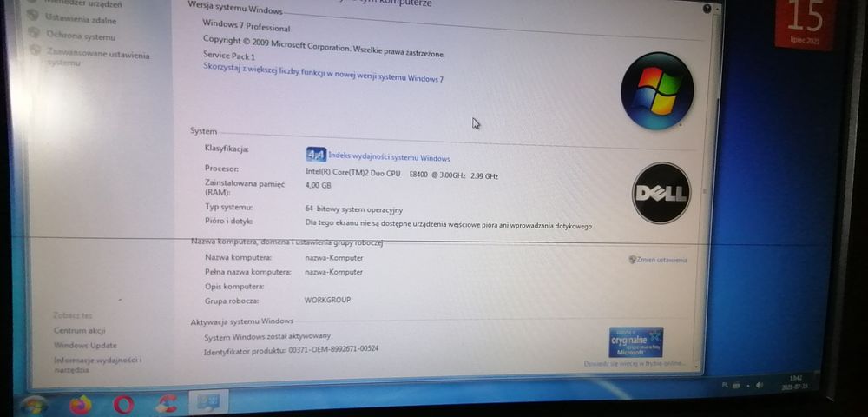The width and height of the screenshot is (868, 417).
Task: Open the Windows Start orb
Action: [35, 406]
